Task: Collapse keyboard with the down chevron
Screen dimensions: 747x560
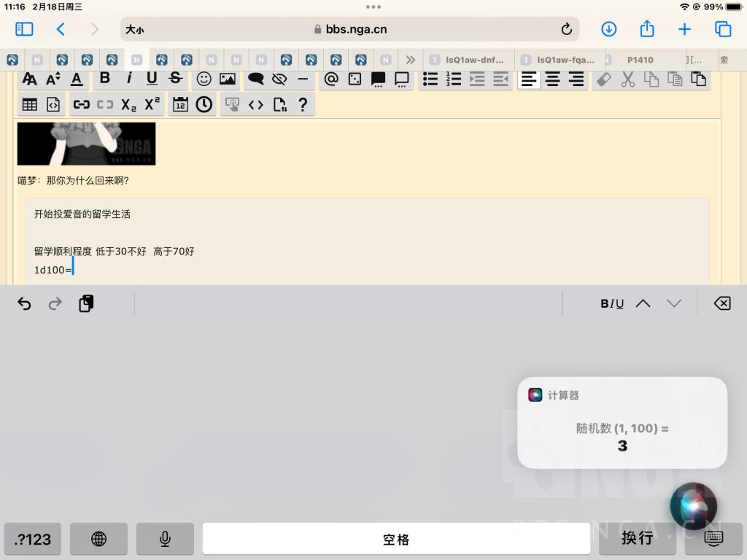Action: (673, 303)
